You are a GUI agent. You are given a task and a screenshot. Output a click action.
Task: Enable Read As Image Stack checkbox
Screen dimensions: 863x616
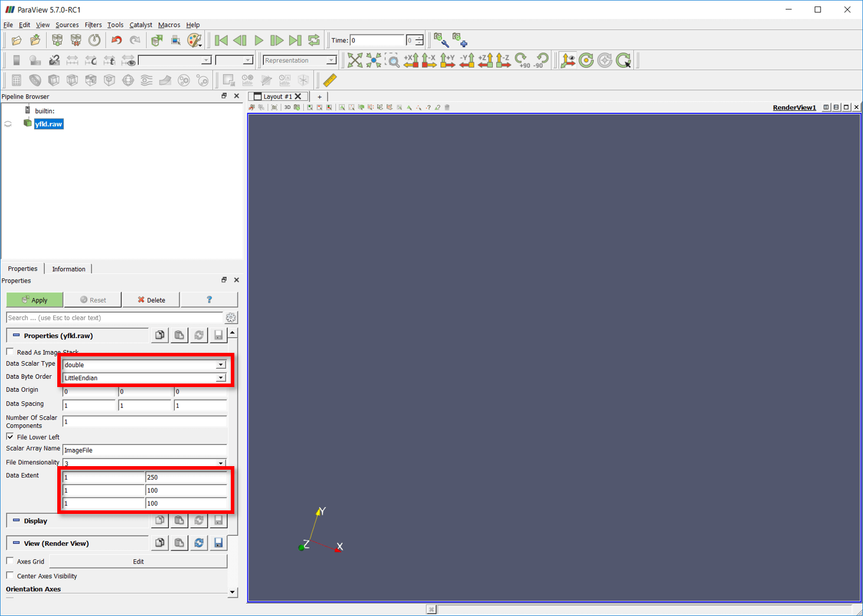10,352
